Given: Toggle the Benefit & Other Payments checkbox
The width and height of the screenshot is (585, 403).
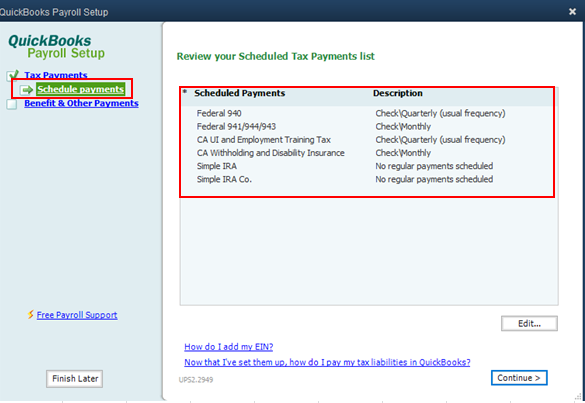Looking at the screenshot, I should coord(12,104).
